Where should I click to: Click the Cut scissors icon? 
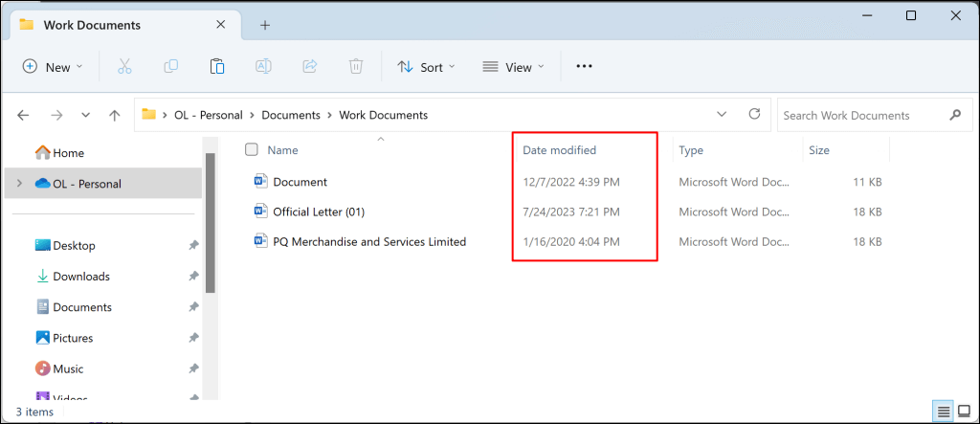pyautogui.click(x=124, y=67)
